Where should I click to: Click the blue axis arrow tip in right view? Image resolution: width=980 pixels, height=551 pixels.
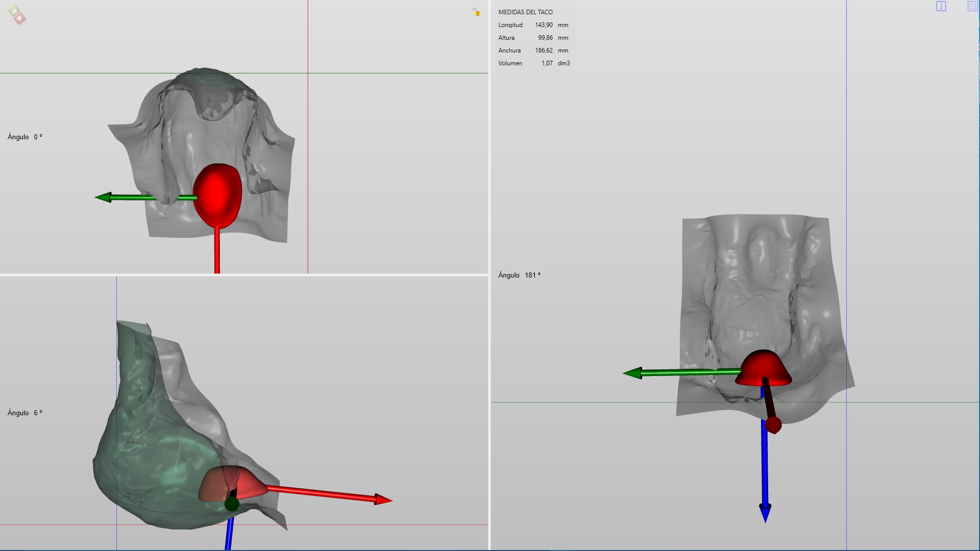click(765, 513)
